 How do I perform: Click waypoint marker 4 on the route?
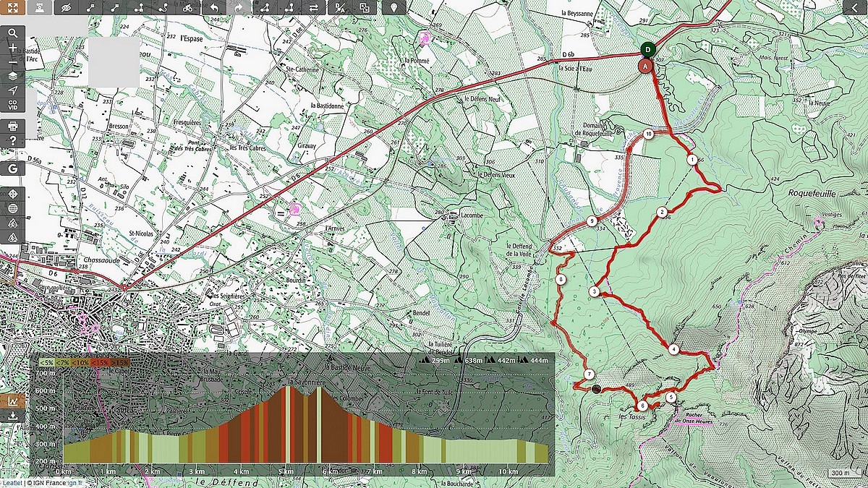click(673, 350)
